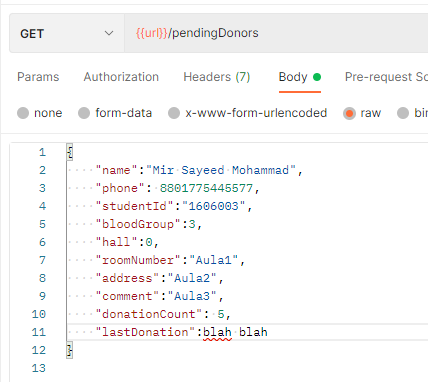Click the opening brace on line 1
The height and width of the screenshot is (382, 428).
coord(70,152)
